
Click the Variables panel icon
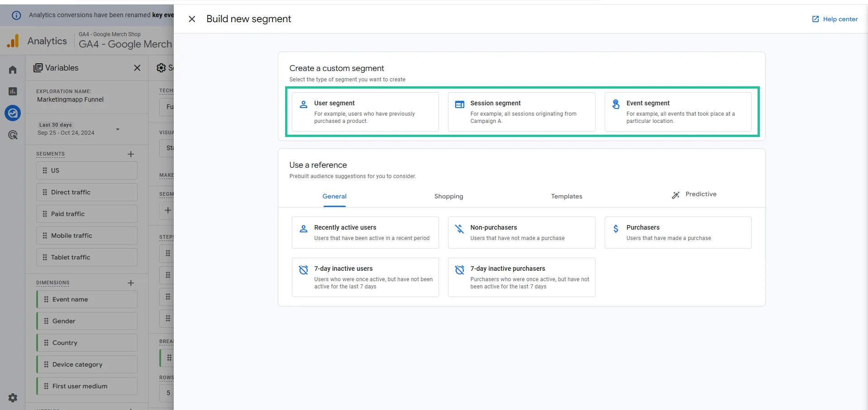[x=38, y=68]
